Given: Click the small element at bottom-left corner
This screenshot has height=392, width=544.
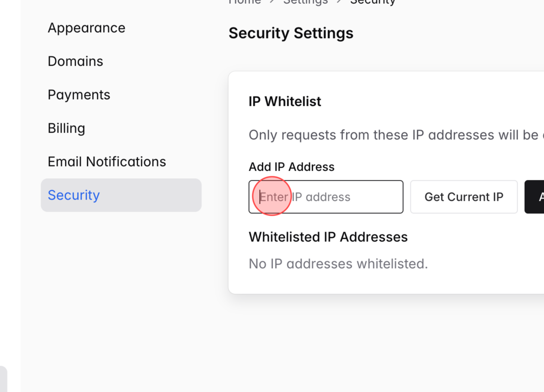Looking at the screenshot, I should 3,379.
